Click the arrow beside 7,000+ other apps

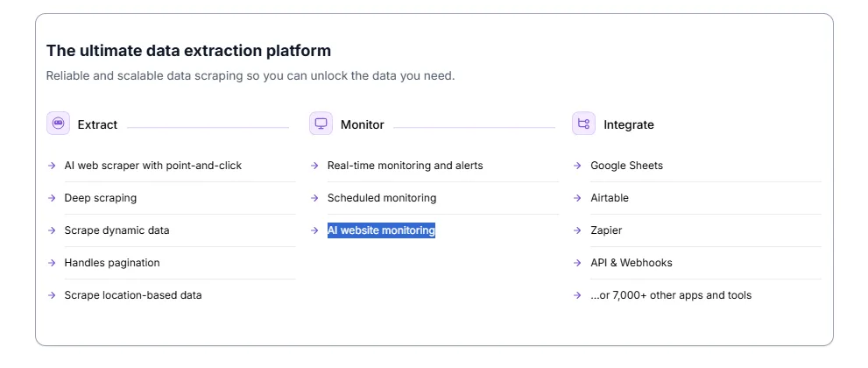[578, 295]
